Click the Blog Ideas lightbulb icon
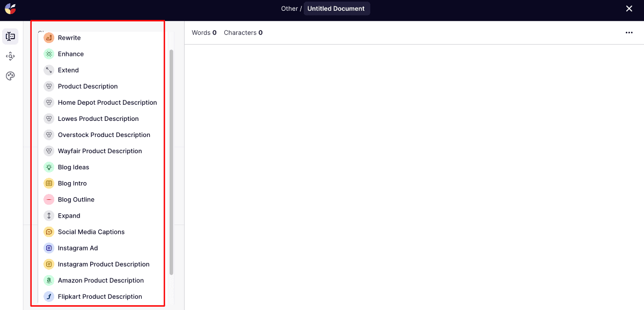This screenshot has width=644, height=310. [49, 167]
